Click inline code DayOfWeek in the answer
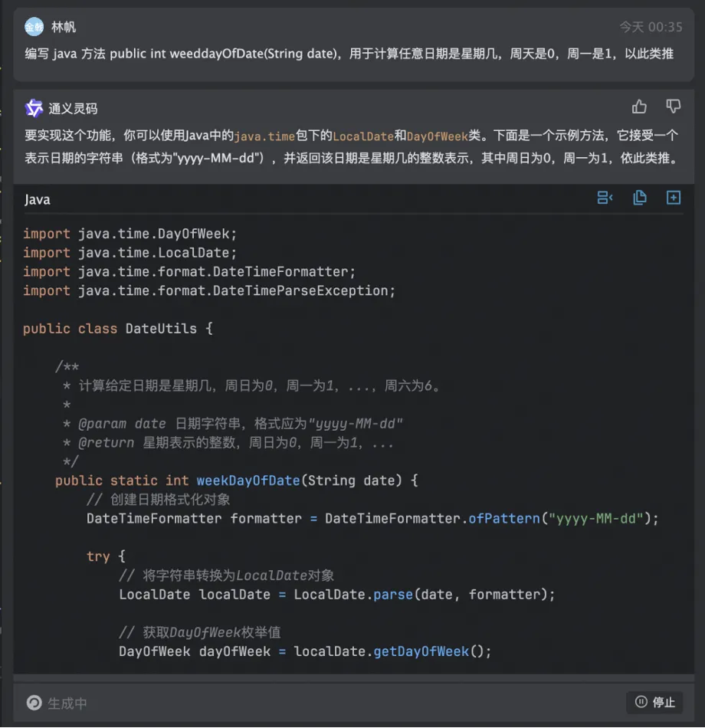Viewport: 705px width, 728px height. (x=438, y=136)
